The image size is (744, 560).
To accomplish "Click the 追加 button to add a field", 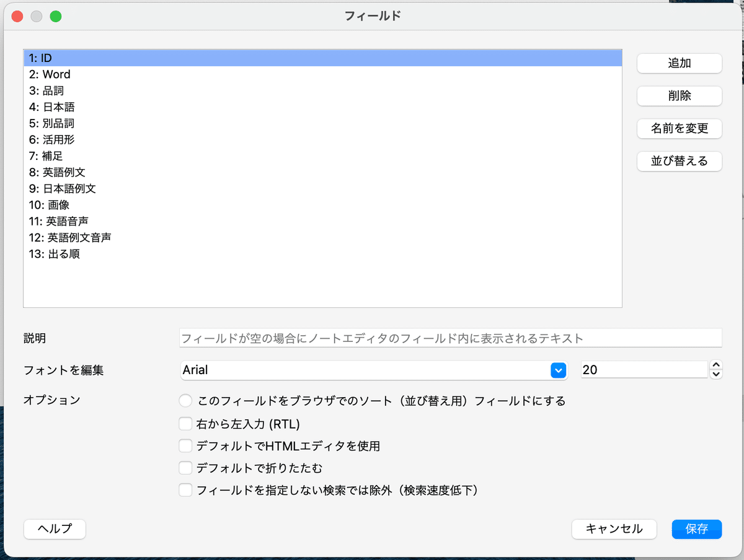I will coord(679,63).
